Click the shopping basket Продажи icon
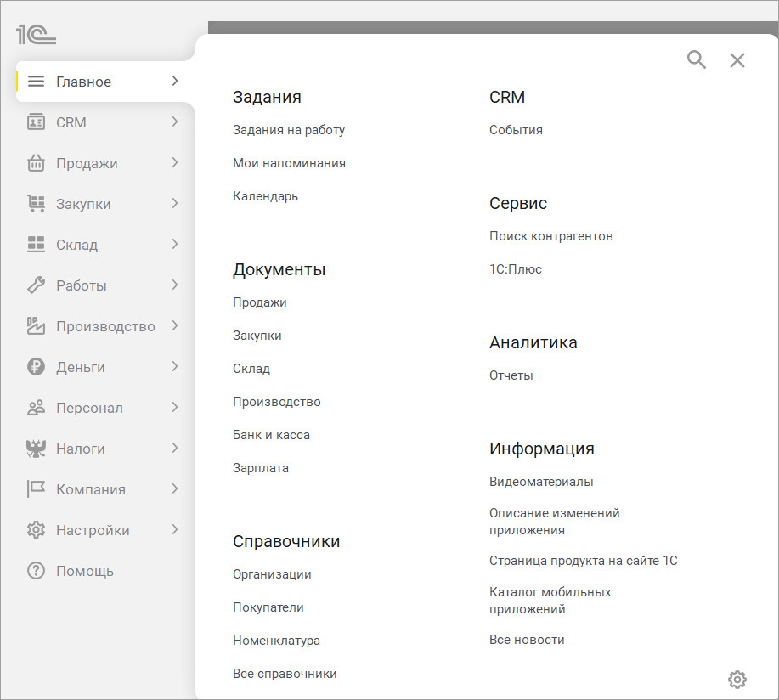The image size is (779, 700). [x=36, y=163]
